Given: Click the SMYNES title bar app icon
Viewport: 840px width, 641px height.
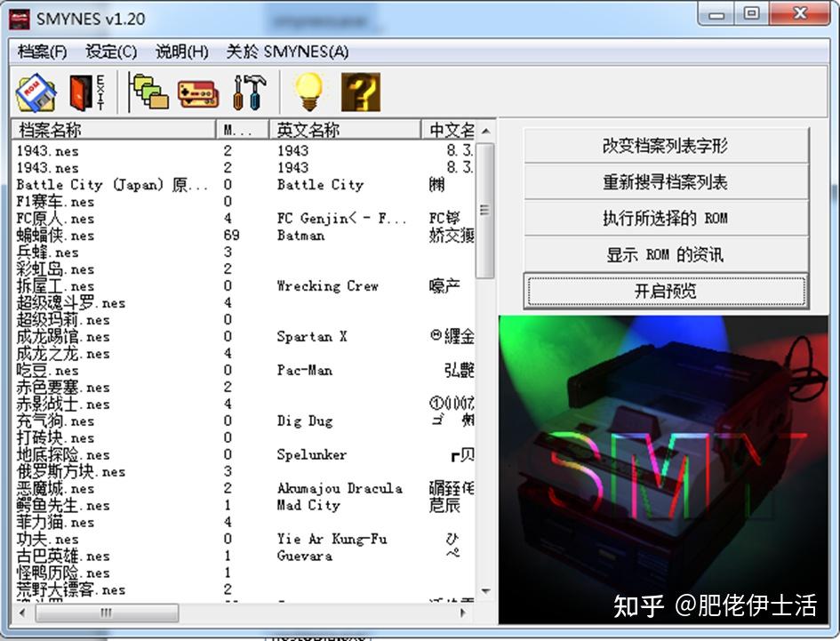Looking at the screenshot, I should [20, 20].
